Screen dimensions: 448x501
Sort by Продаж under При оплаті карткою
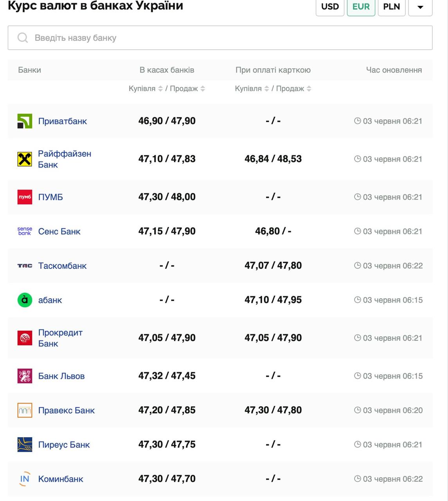(309, 89)
